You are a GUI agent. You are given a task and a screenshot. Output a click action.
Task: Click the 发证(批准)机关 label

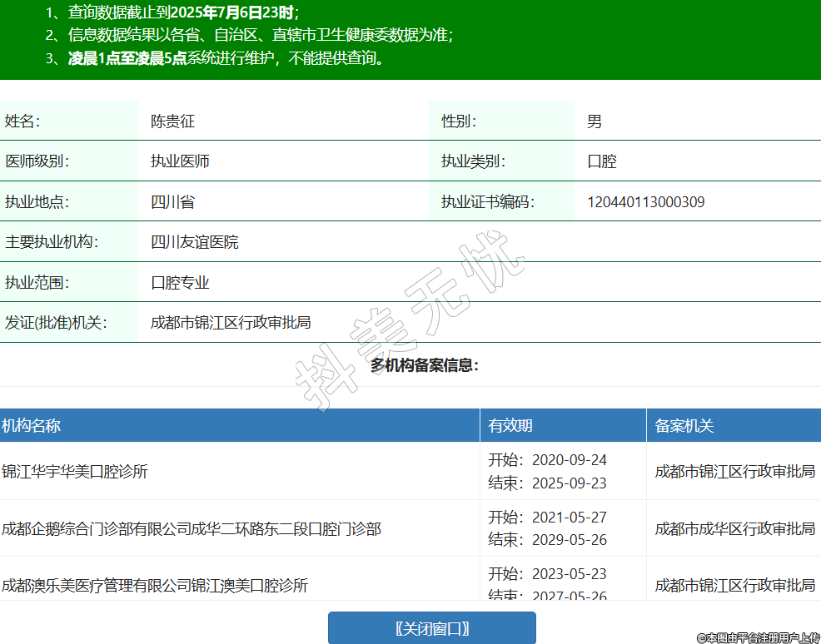(56, 323)
